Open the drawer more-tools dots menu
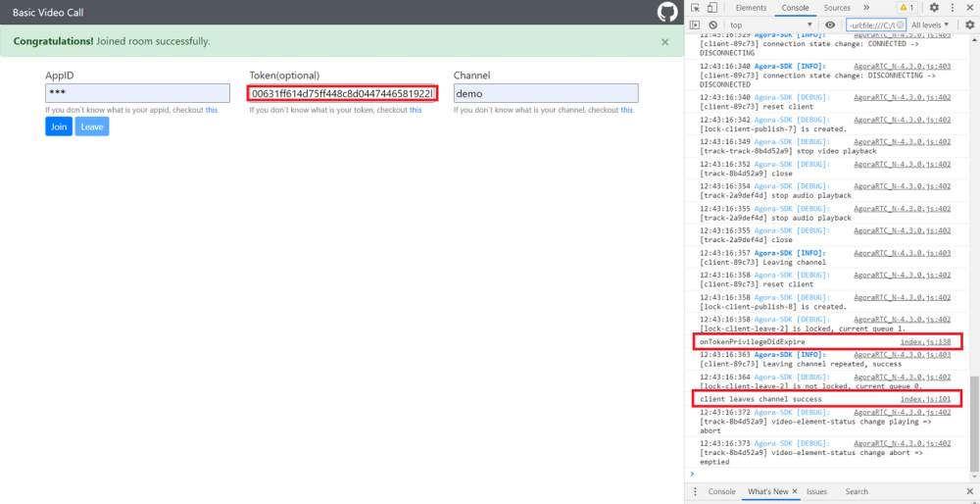This screenshot has height=504, width=980. point(693,491)
